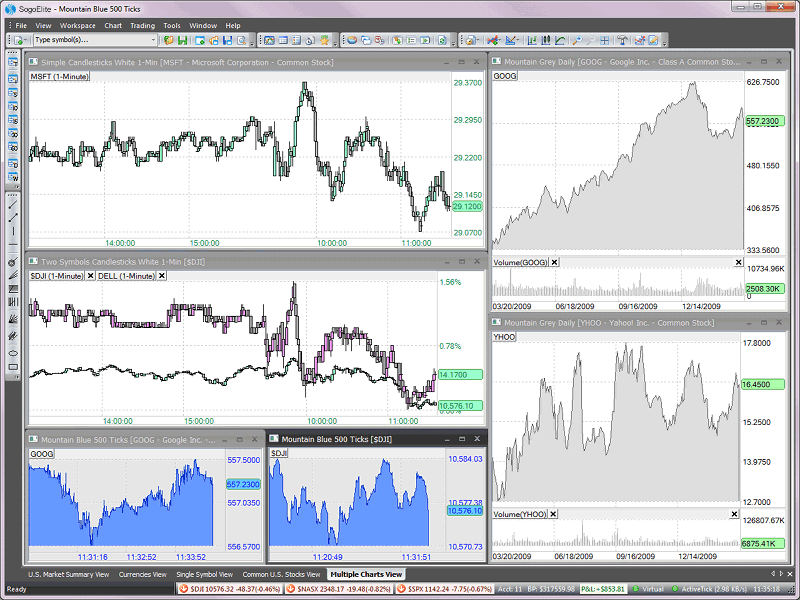The image size is (800, 600).
Task: Remove the Volume(YHOO) indicator with its X
Action: [553, 514]
